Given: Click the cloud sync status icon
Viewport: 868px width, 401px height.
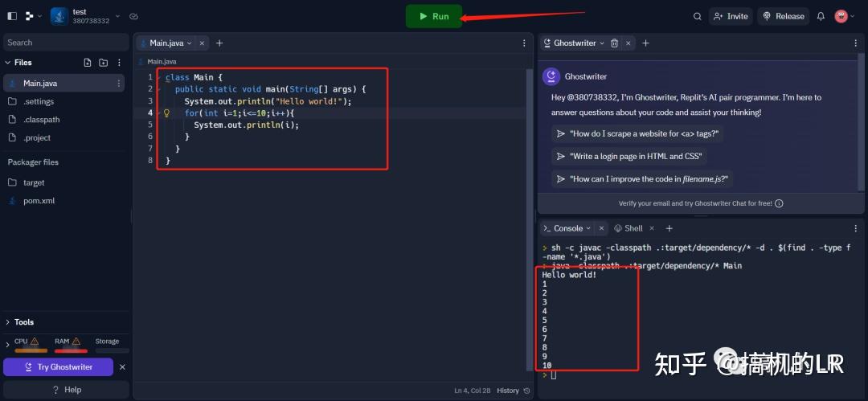Looking at the screenshot, I should [x=133, y=16].
